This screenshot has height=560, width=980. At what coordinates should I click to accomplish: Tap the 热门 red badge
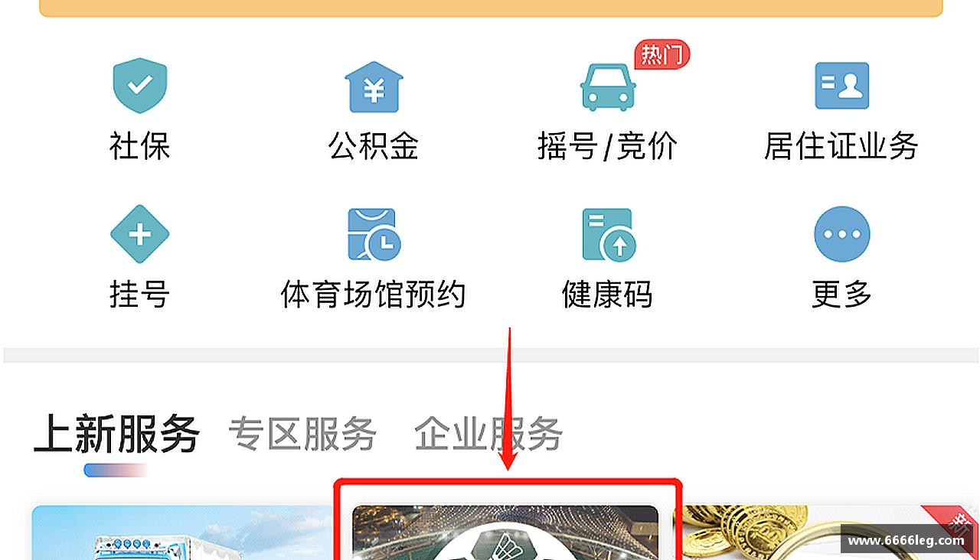(662, 54)
